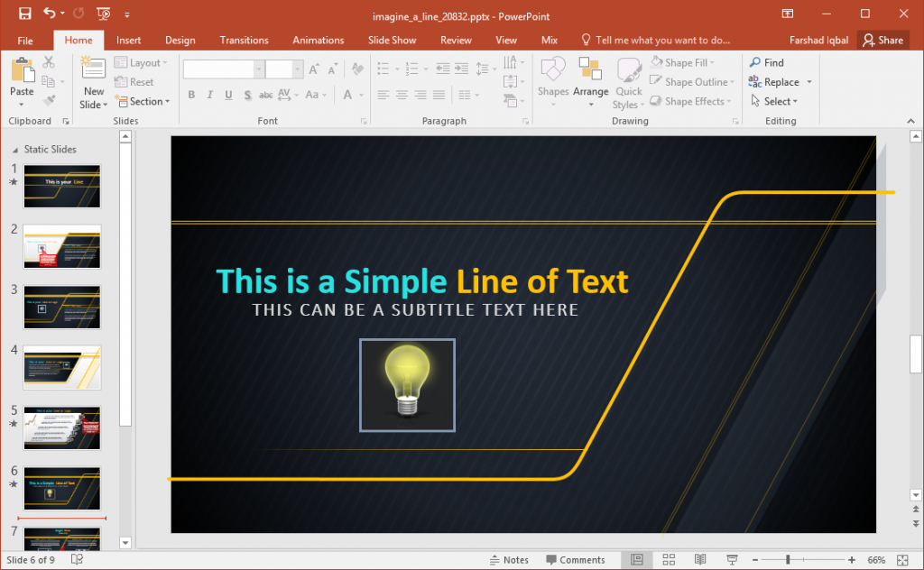Image resolution: width=924 pixels, height=570 pixels.
Task: Open the Font size dropdown
Action: (x=298, y=69)
